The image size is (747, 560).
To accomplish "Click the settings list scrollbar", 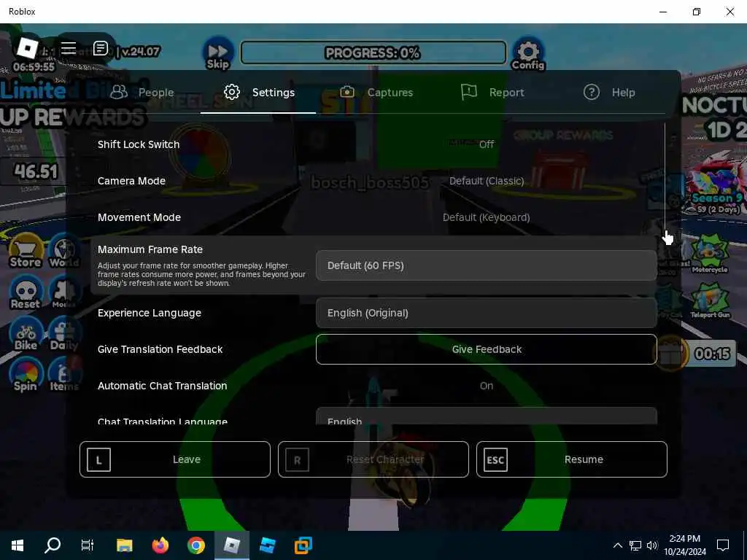I will coord(665,179).
